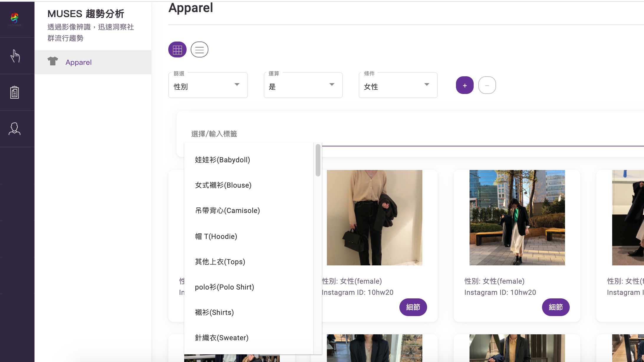This screenshot has height=362, width=644.
Task: Open the outdoor city park photo thumbnail
Action: coord(517,217)
